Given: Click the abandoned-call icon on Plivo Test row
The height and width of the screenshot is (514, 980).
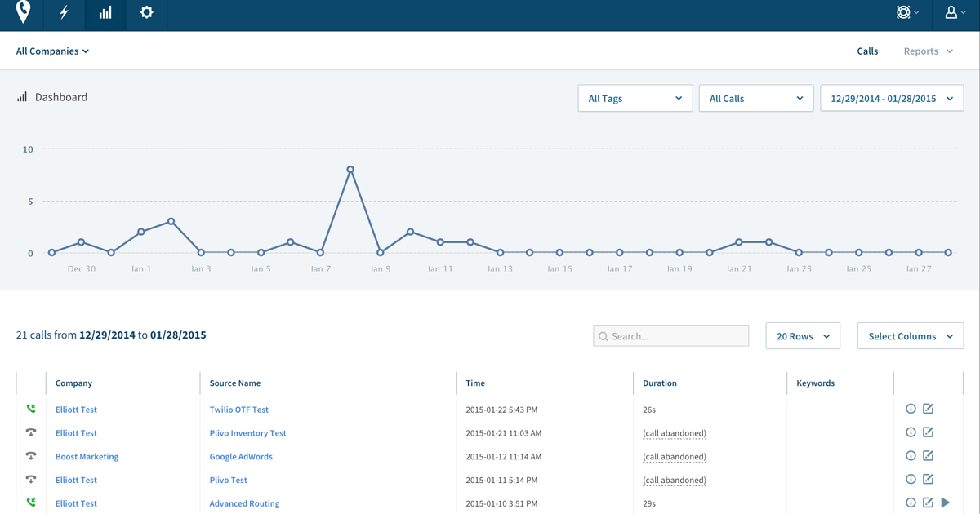Looking at the screenshot, I should point(31,480).
